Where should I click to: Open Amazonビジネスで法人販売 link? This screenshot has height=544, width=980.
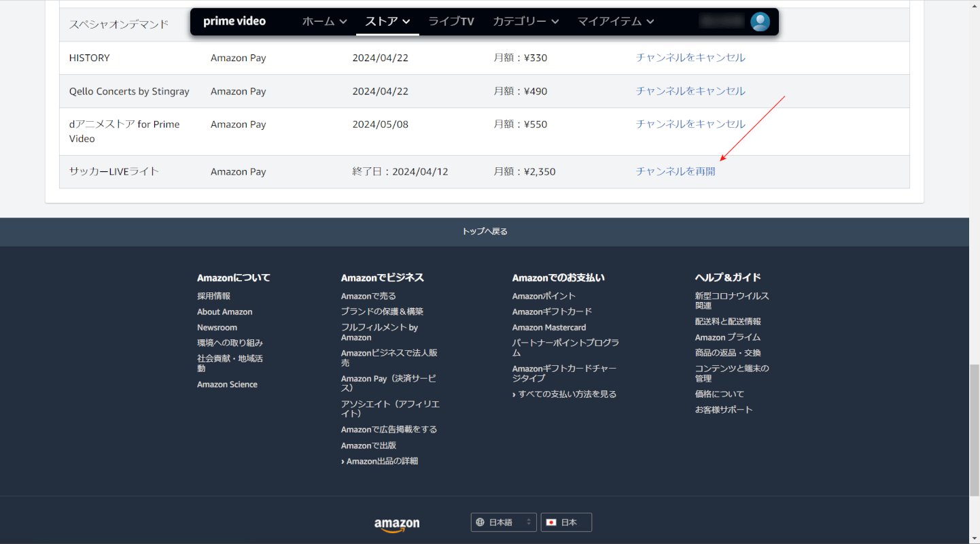389,358
